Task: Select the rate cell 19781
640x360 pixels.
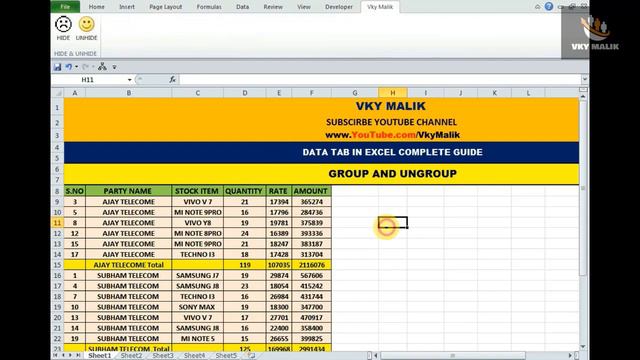Action: click(x=279, y=223)
